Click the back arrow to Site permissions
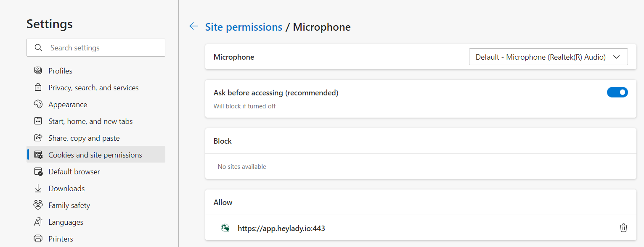This screenshot has width=644, height=247. [193, 26]
